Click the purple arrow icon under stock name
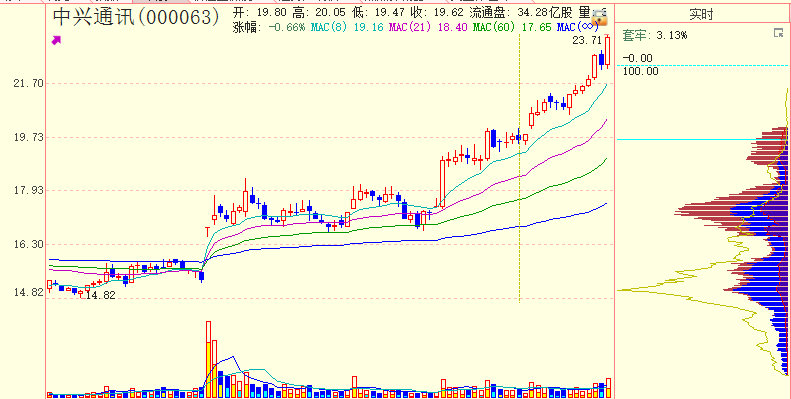Viewport: 791px width, 399px height. click(56, 40)
